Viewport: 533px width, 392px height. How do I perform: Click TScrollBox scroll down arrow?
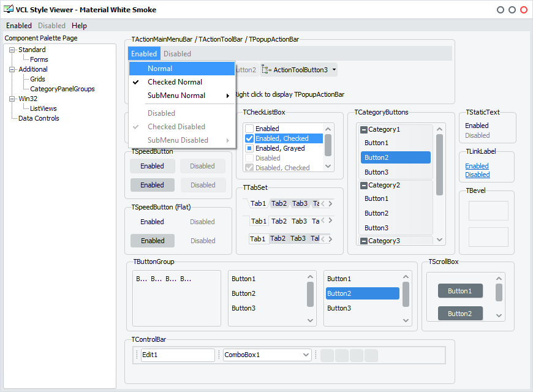(499, 315)
